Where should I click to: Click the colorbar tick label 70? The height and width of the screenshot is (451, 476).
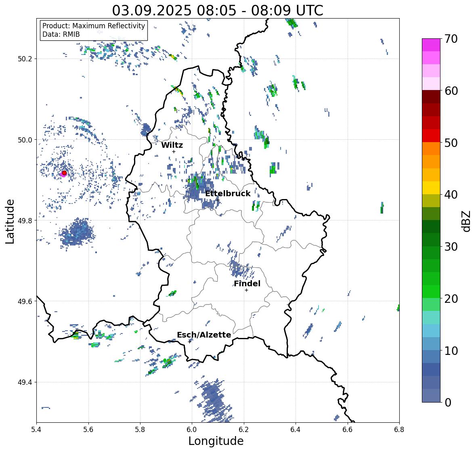[451, 39]
